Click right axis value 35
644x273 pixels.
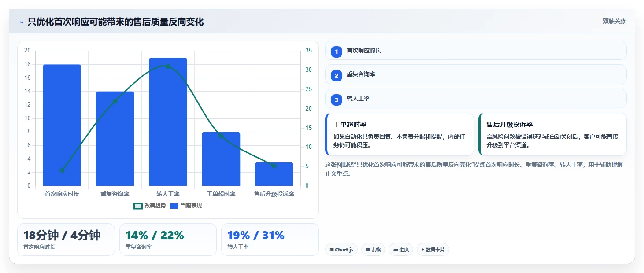point(309,51)
